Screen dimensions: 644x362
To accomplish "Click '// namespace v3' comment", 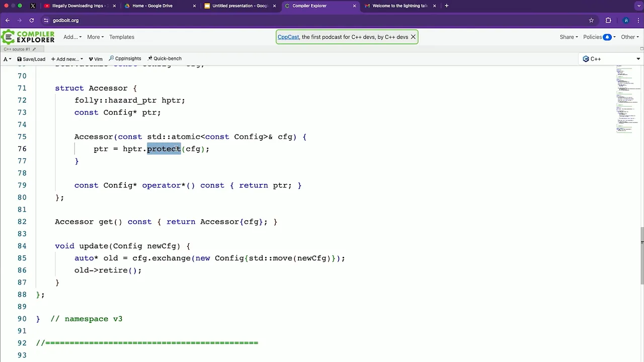I will click(x=87, y=319).
